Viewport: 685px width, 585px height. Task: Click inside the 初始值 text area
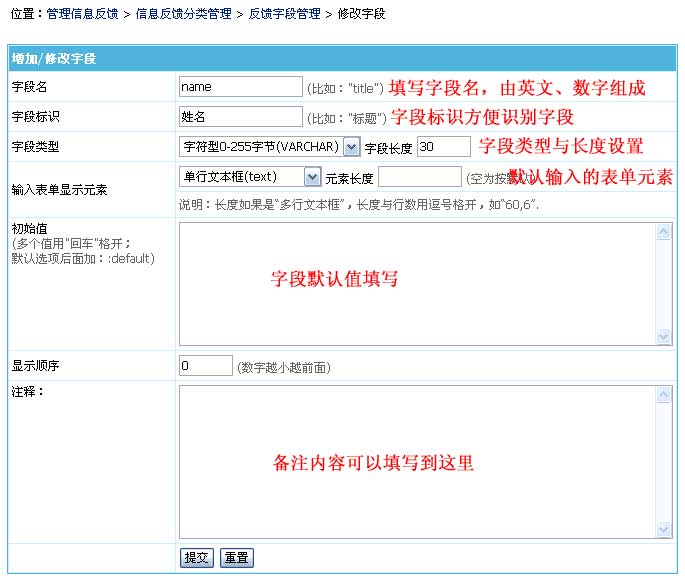pyautogui.click(x=417, y=283)
